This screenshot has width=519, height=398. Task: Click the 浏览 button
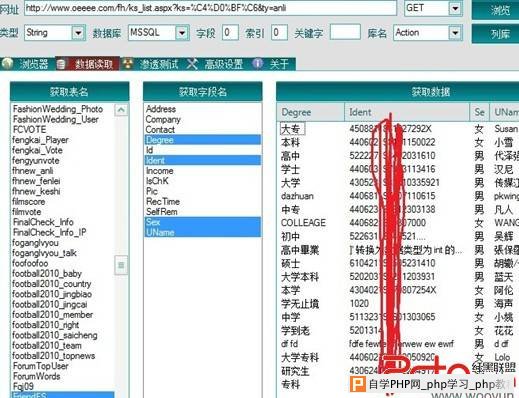(x=500, y=10)
